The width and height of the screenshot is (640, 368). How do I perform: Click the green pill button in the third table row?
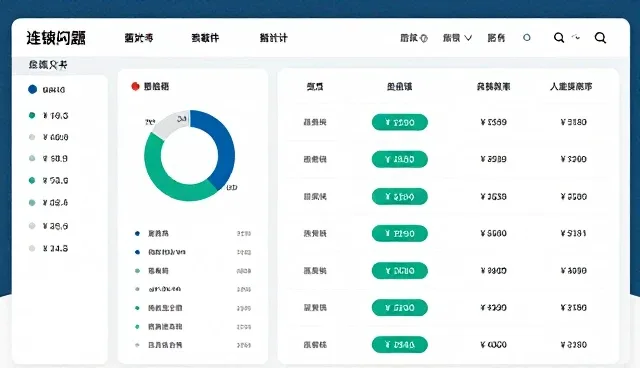point(400,196)
